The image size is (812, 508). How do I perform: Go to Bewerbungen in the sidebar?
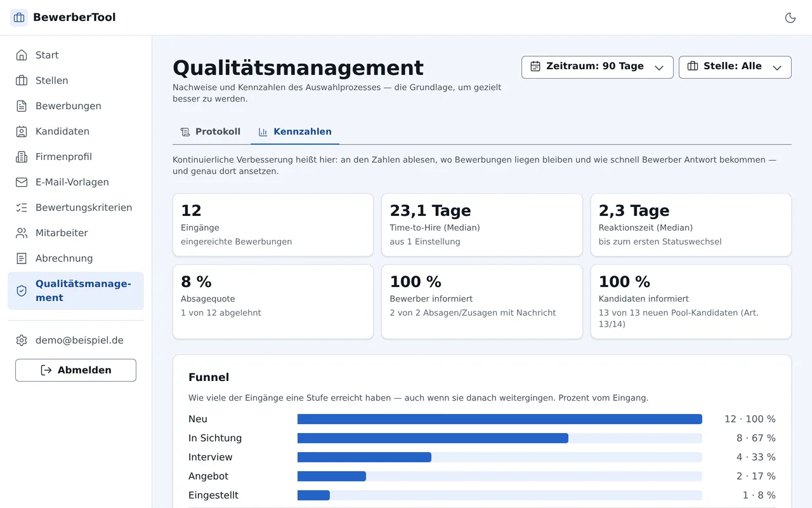[x=75, y=106]
